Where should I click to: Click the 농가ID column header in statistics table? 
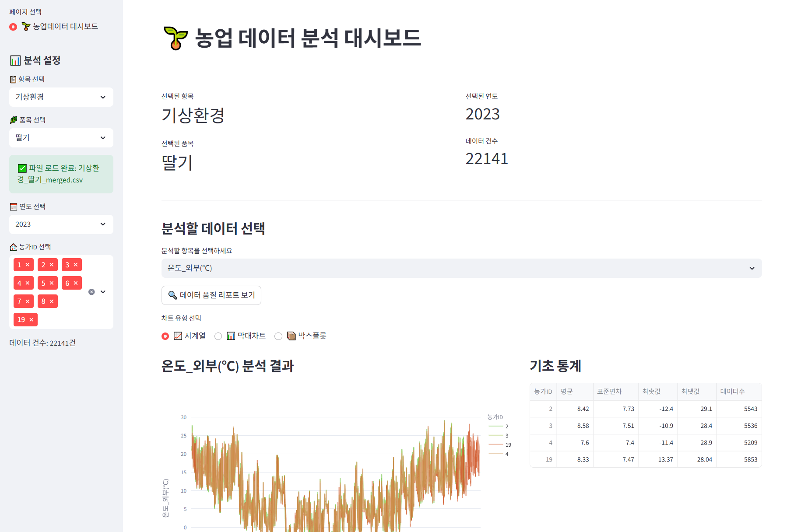[x=543, y=392]
